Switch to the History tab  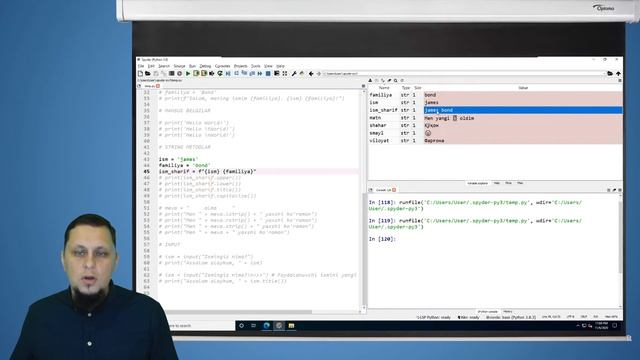pos(508,311)
